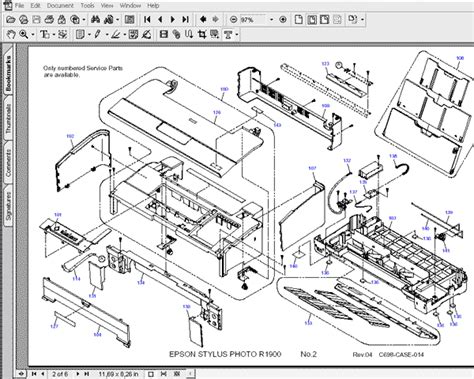Go to first page in top toolbar

click(x=147, y=20)
